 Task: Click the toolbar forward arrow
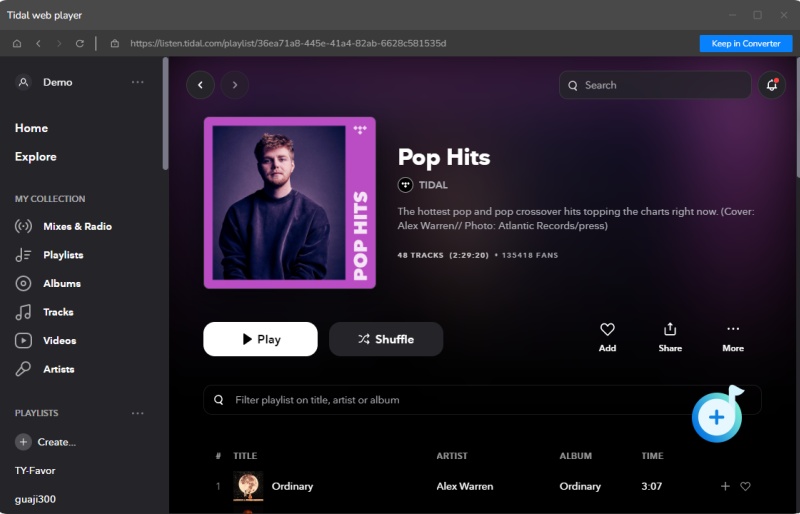pyautogui.click(x=59, y=43)
